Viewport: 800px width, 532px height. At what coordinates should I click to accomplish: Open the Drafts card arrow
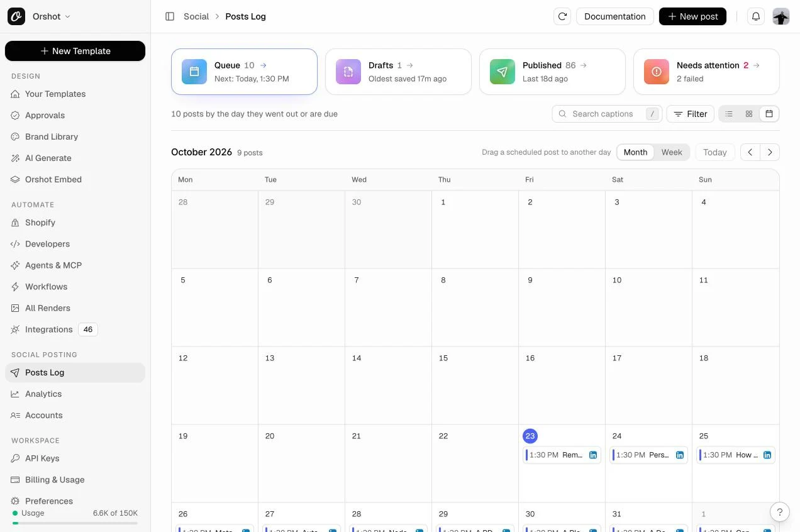(410, 65)
